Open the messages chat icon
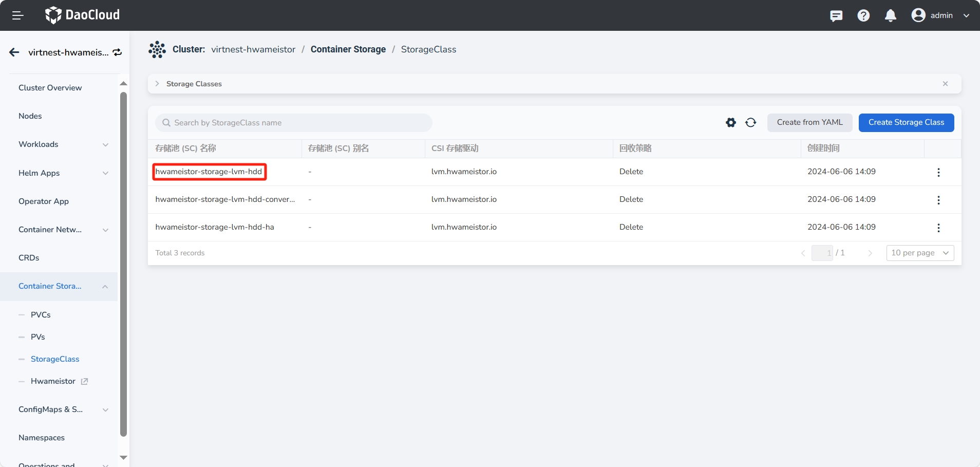Image resolution: width=980 pixels, height=467 pixels. tap(836, 15)
